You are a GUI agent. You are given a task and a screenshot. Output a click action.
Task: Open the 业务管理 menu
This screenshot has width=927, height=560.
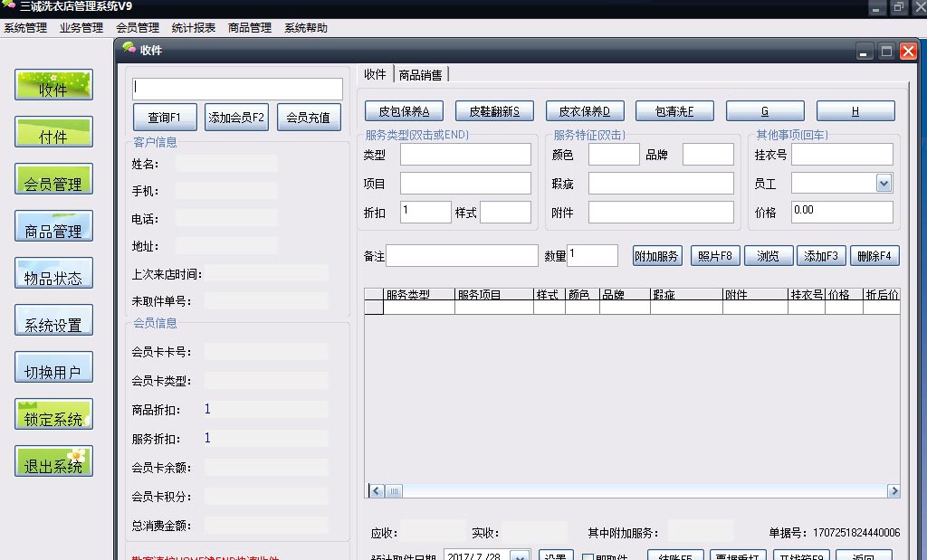click(x=81, y=27)
